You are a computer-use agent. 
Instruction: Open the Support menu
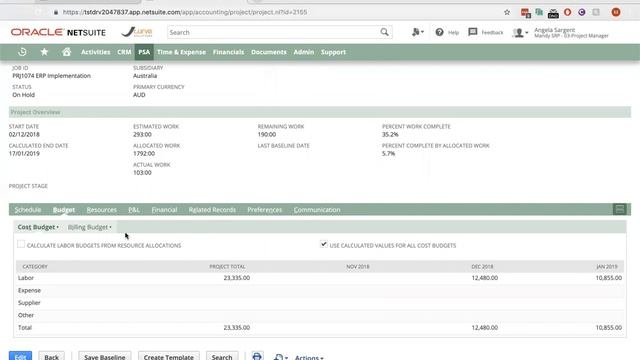(333, 52)
